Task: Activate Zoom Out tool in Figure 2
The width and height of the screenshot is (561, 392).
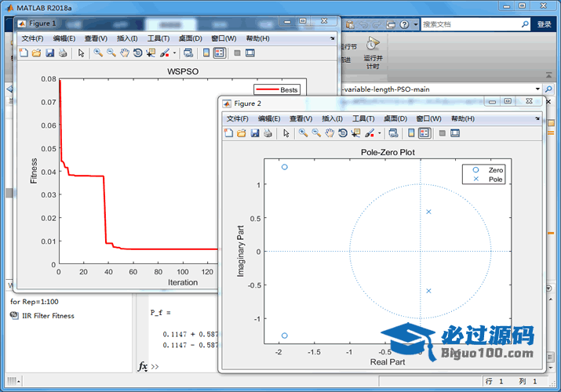Action: pos(316,133)
